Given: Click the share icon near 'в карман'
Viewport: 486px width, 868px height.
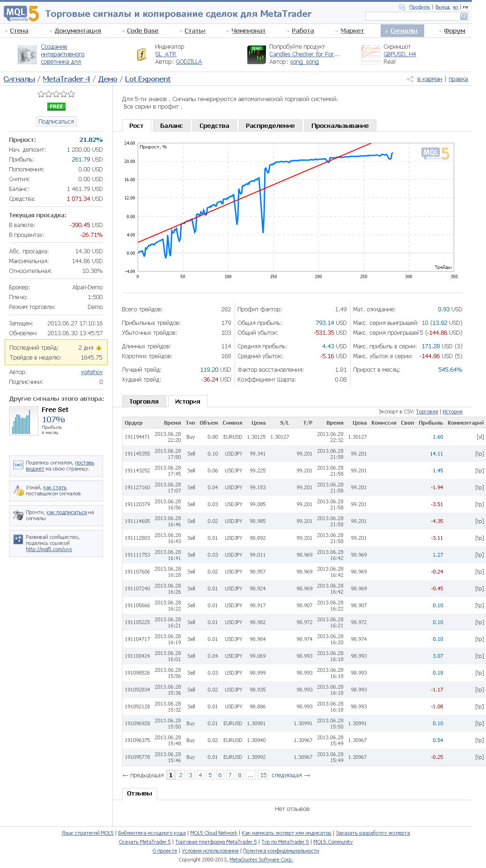Looking at the screenshot, I should point(410,79).
